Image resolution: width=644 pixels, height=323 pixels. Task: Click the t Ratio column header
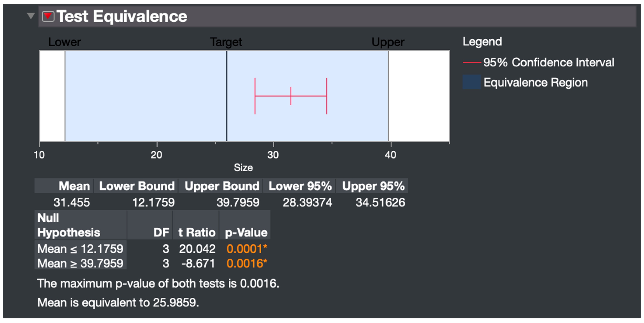(x=197, y=232)
